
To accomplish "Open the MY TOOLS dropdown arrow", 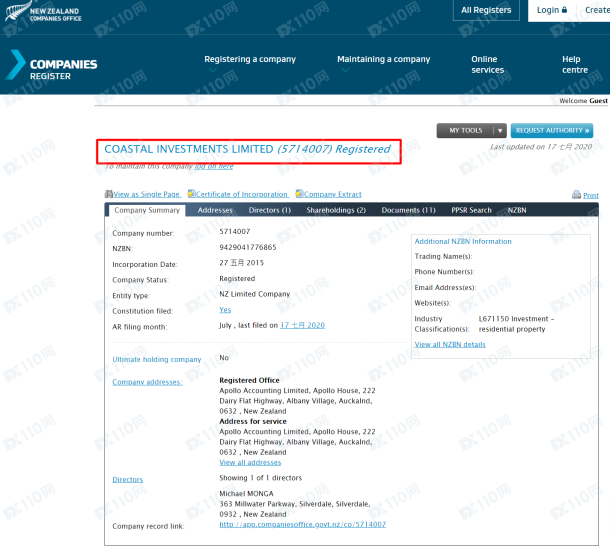I will (500, 131).
